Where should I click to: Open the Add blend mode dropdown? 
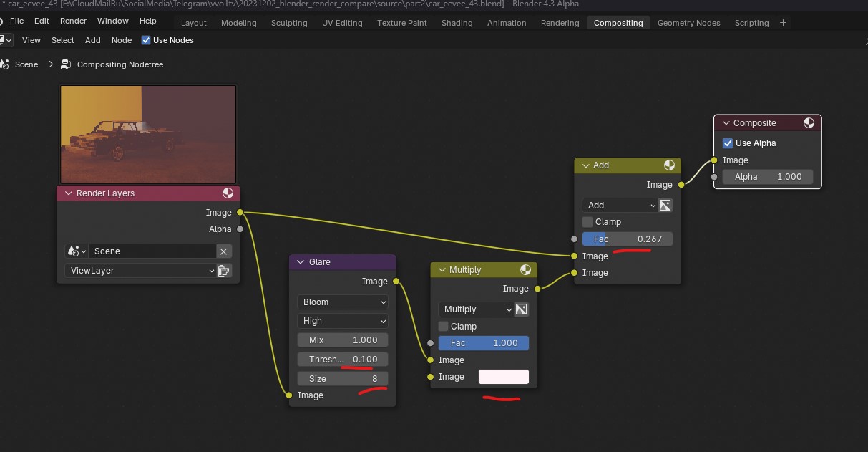[619, 206]
